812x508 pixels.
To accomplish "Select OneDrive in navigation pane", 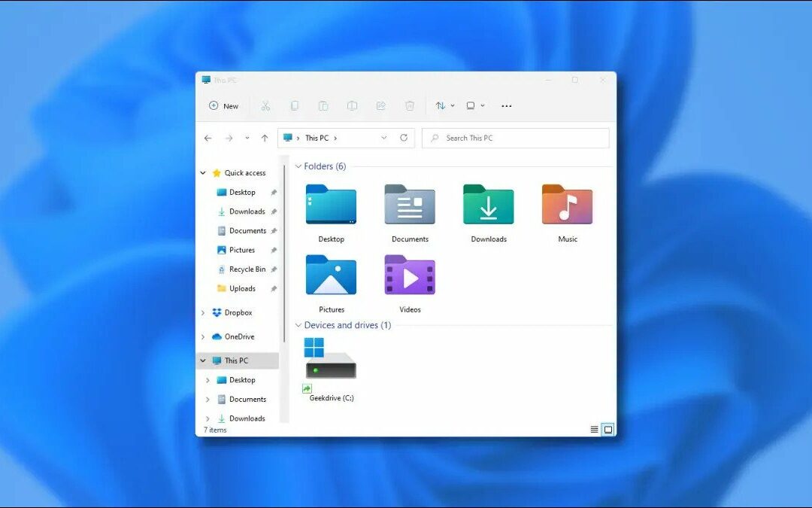I will point(239,336).
